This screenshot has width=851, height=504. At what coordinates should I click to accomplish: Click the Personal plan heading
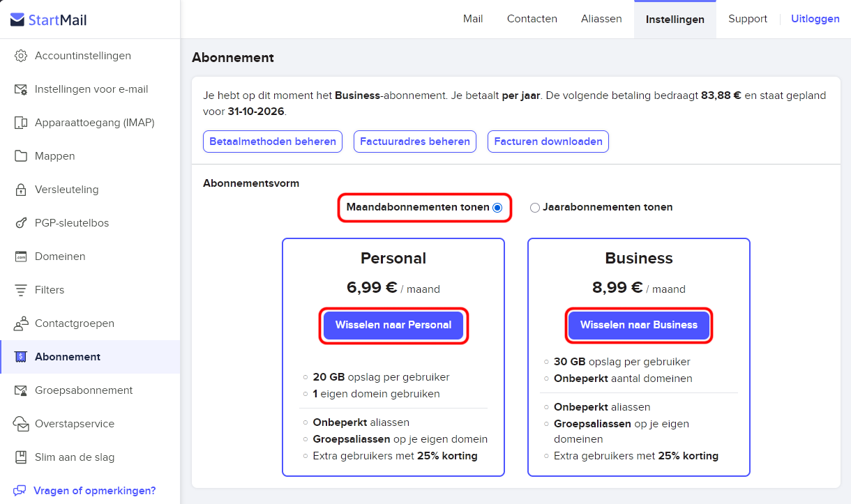(x=393, y=259)
